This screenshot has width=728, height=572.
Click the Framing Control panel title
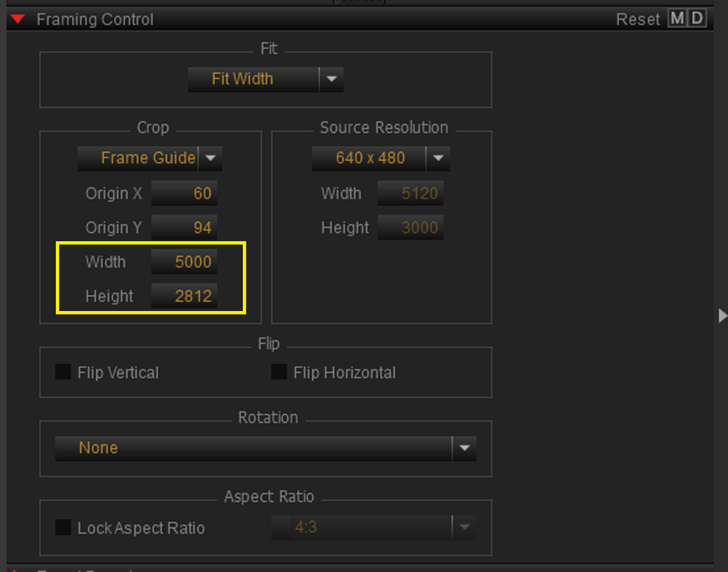pos(95,19)
